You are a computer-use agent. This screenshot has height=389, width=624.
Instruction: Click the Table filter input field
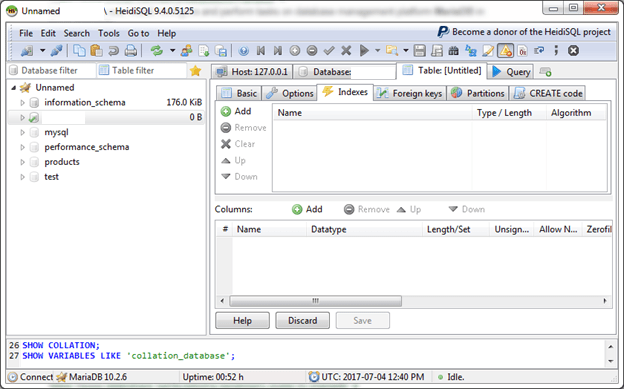(142, 70)
